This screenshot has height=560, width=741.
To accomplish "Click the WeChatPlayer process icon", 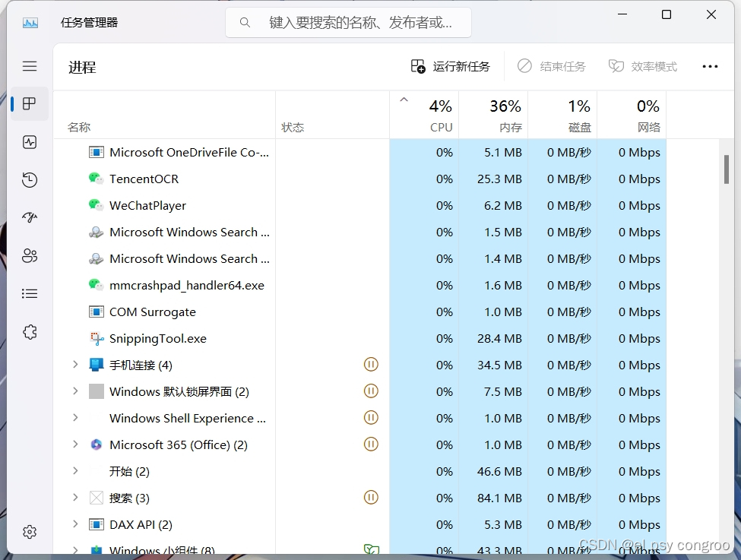I will pos(96,205).
